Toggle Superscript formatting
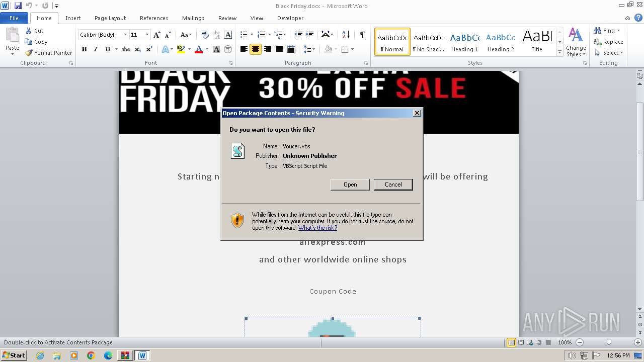 coord(149,49)
